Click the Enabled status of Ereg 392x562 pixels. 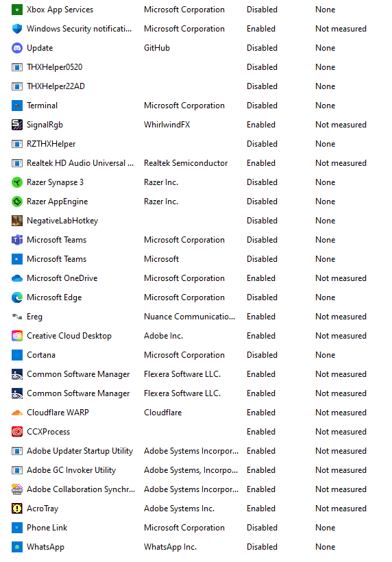261,317
